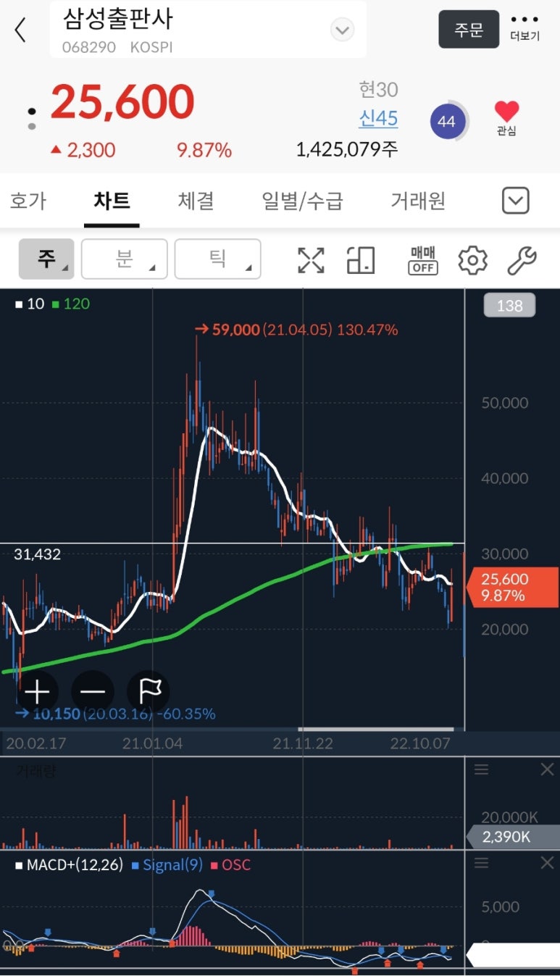Image resolution: width=560 pixels, height=976 pixels.
Task: Tap the OSC legend label
Action: point(230,865)
